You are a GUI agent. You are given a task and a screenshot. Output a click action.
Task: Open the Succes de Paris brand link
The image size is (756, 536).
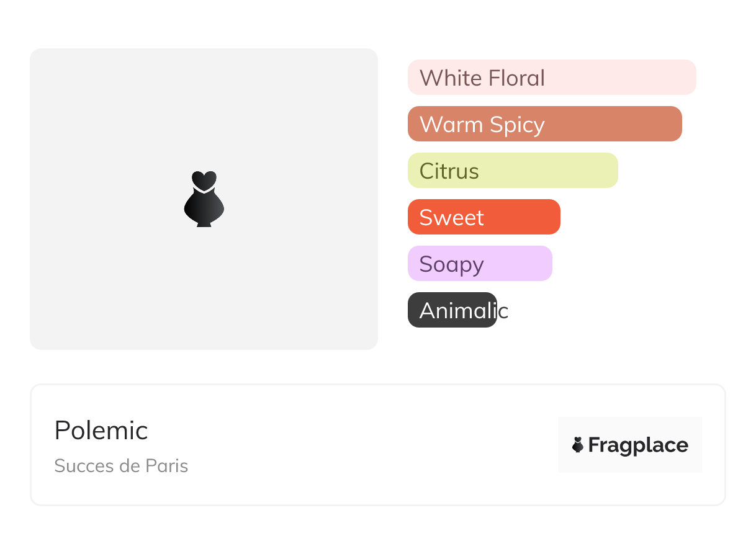(x=121, y=466)
